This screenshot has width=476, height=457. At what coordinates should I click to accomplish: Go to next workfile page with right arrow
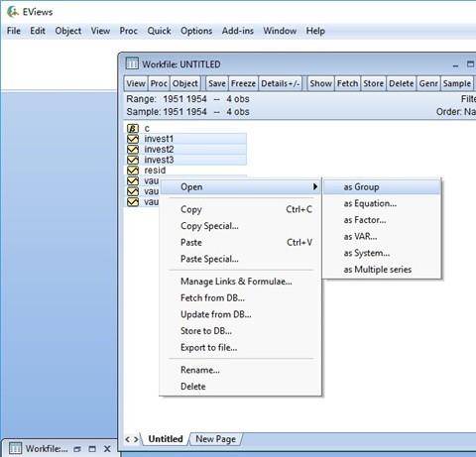pyautogui.click(x=136, y=439)
